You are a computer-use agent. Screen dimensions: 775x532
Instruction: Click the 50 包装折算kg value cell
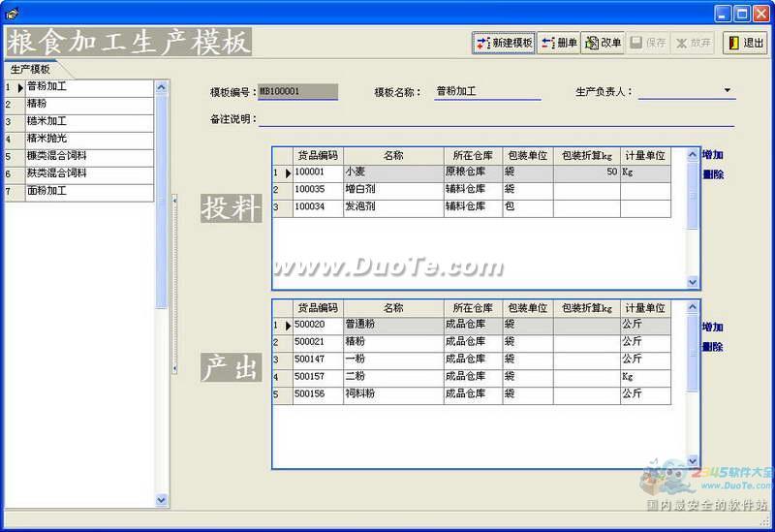click(587, 172)
